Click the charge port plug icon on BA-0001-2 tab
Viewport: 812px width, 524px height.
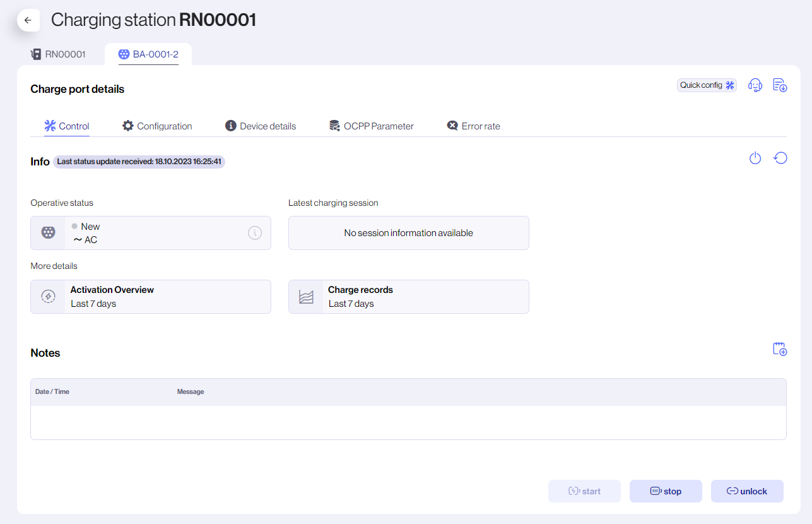124,54
